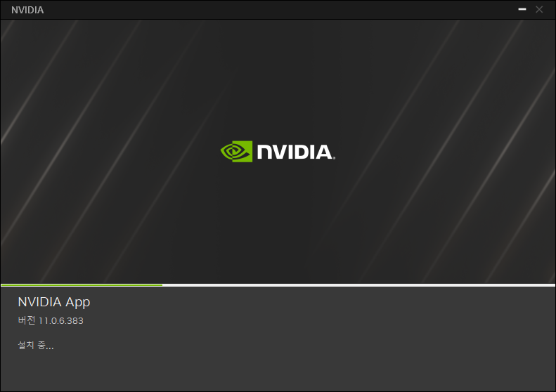Click the 버전 version label

[x=27, y=320]
